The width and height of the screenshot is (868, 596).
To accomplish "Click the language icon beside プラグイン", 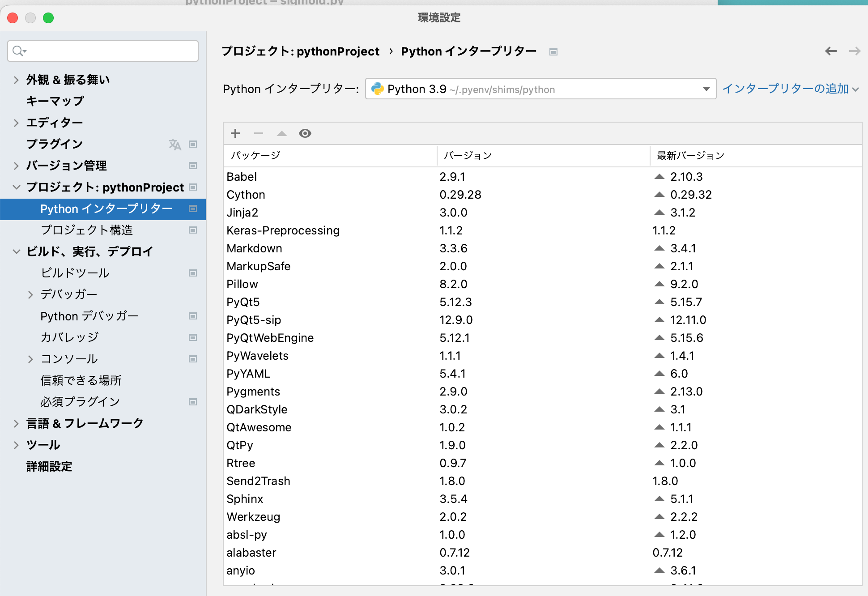I will pos(175,144).
